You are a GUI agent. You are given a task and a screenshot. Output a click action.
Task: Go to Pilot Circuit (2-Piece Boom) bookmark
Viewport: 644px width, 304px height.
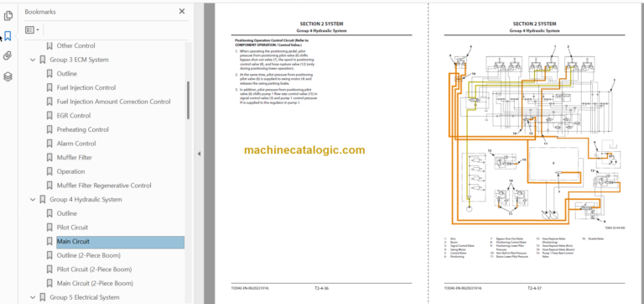94,270
